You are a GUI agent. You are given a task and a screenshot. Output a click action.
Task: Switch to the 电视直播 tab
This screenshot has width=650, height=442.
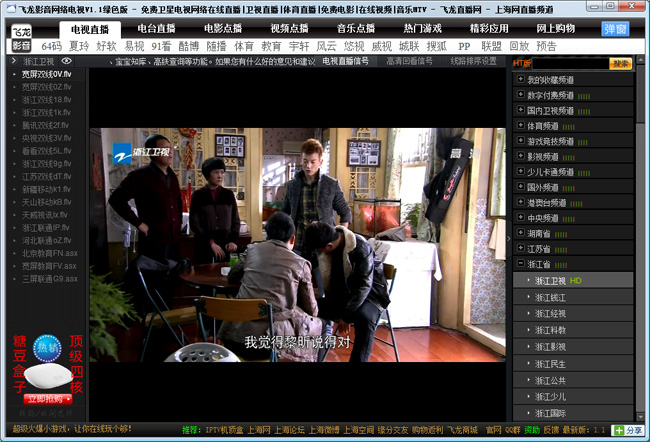[90, 29]
